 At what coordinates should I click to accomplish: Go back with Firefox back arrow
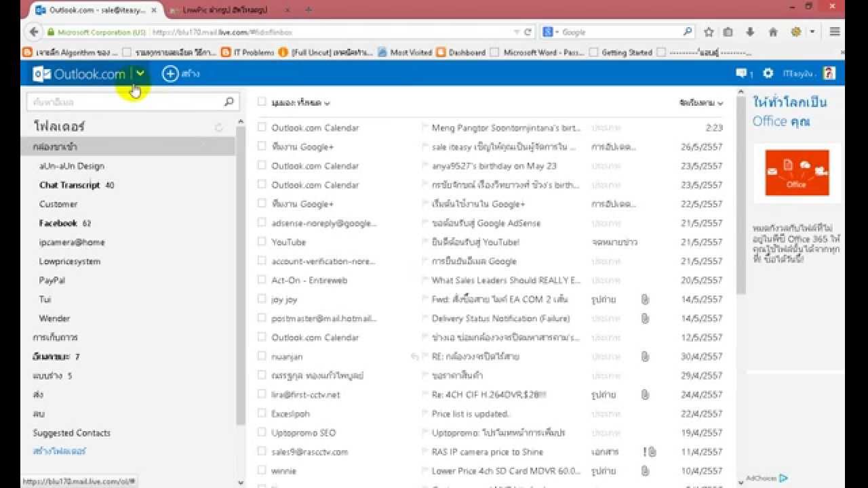tap(33, 32)
